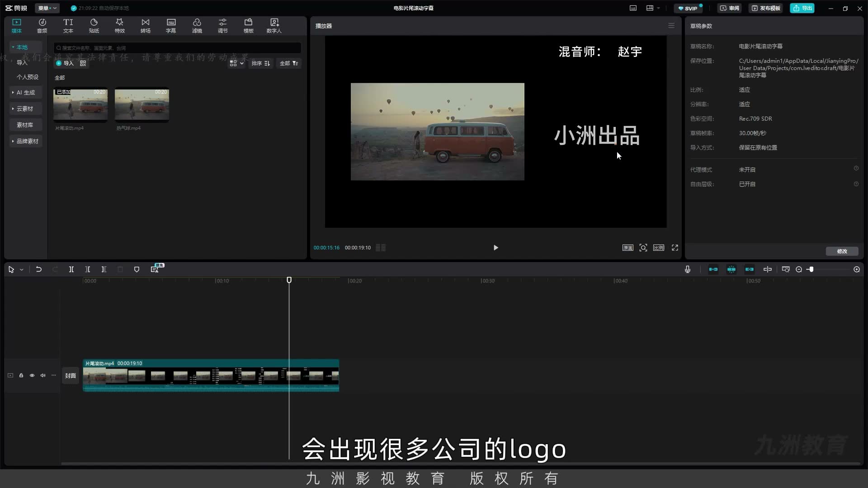
Task: Play the preview in the player
Action: (495, 248)
